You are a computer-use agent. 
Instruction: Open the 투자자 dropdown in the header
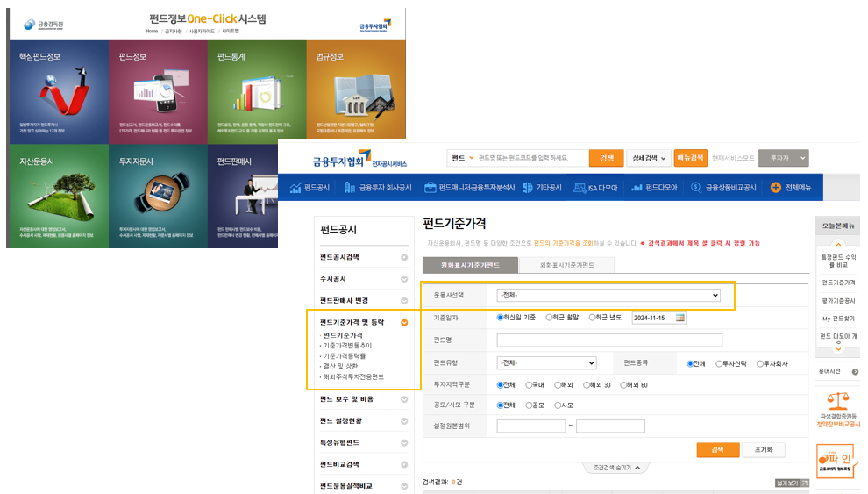[x=783, y=159]
